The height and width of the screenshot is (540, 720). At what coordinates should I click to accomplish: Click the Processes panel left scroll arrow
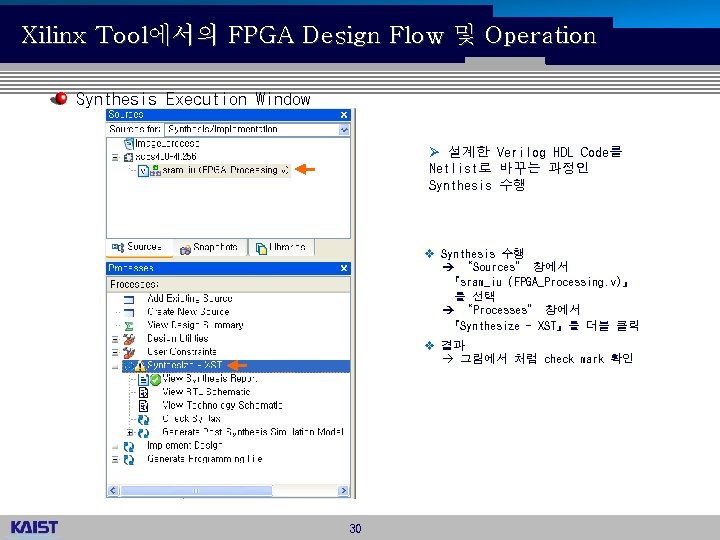[x=113, y=490]
